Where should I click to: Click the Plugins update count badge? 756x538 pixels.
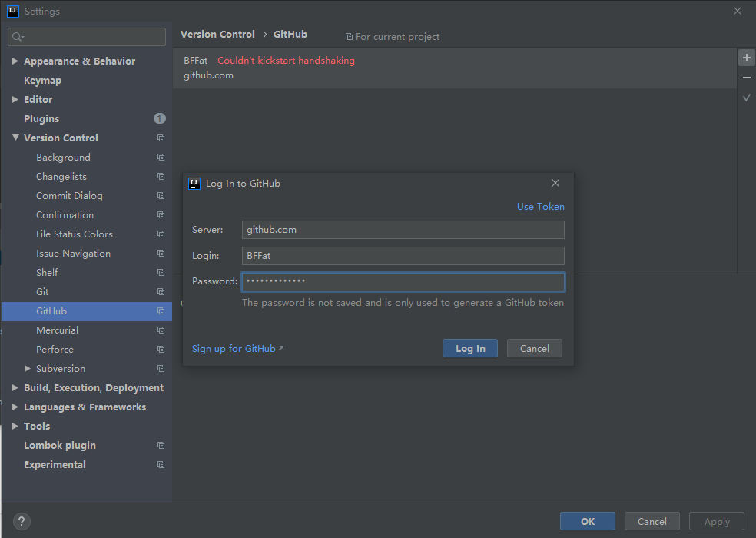coord(160,118)
